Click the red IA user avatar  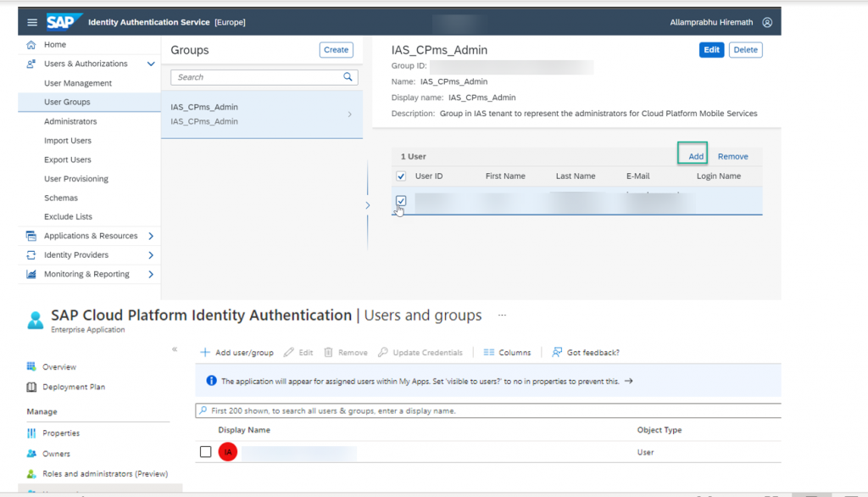tap(227, 452)
